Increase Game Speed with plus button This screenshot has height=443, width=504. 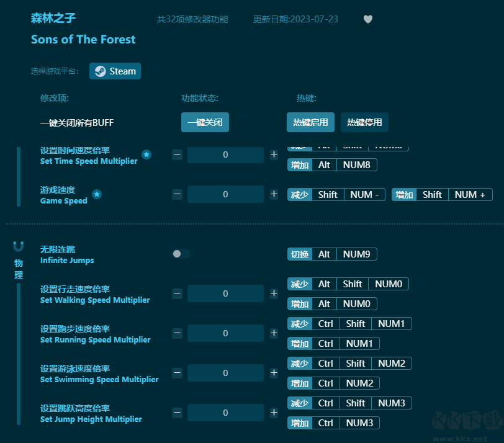pyautogui.click(x=274, y=194)
